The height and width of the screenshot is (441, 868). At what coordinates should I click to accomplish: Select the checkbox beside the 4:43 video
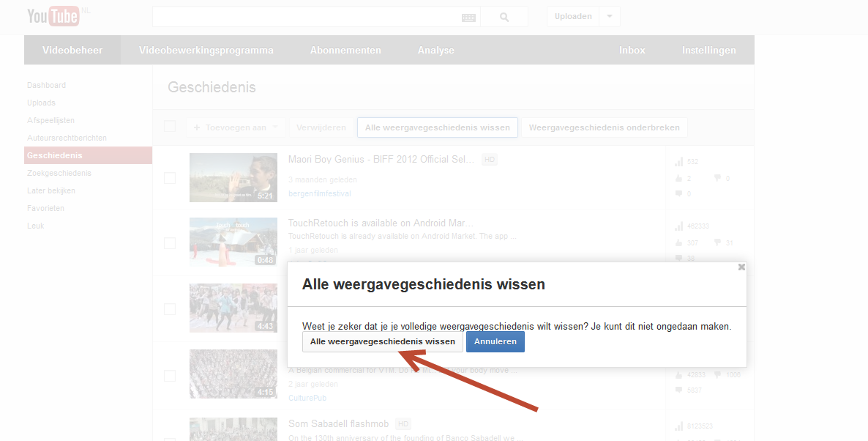coord(170,309)
